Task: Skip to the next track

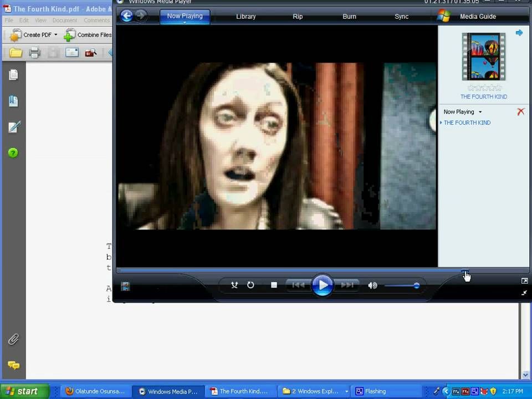Action: 347,285
